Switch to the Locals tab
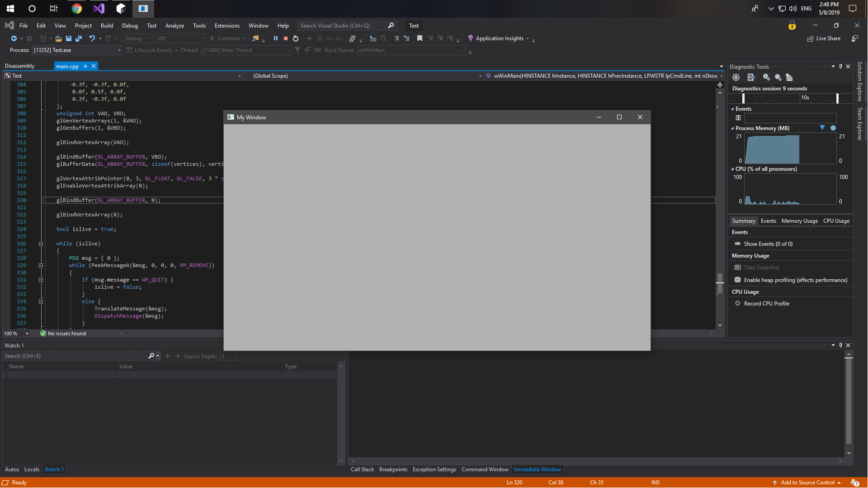The width and height of the screenshot is (868, 488). [x=32, y=470]
